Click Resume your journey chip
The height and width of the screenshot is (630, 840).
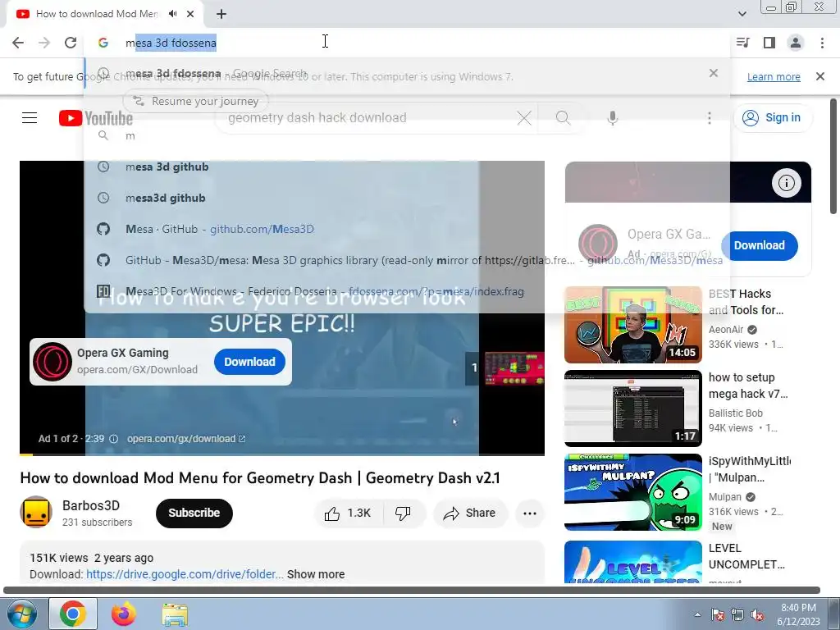point(196,101)
